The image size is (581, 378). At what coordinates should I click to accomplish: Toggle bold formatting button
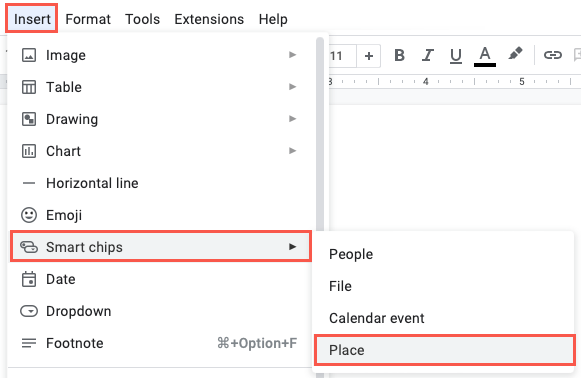point(399,56)
